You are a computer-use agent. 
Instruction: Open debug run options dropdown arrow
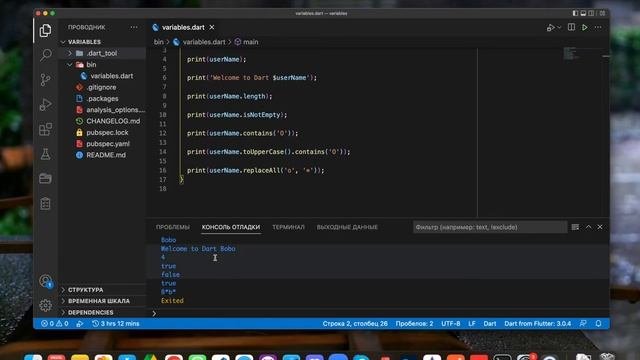pyautogui.click(x=559, y=27)
